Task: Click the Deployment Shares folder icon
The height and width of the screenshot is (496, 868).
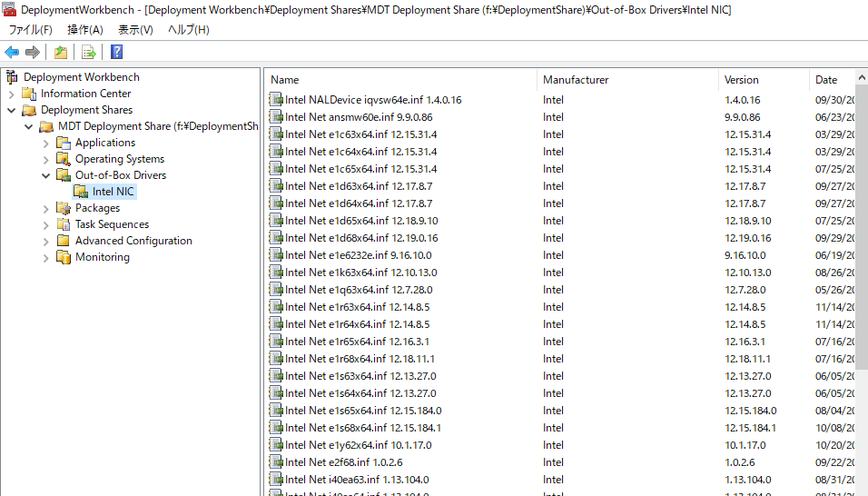Action: 29,110
